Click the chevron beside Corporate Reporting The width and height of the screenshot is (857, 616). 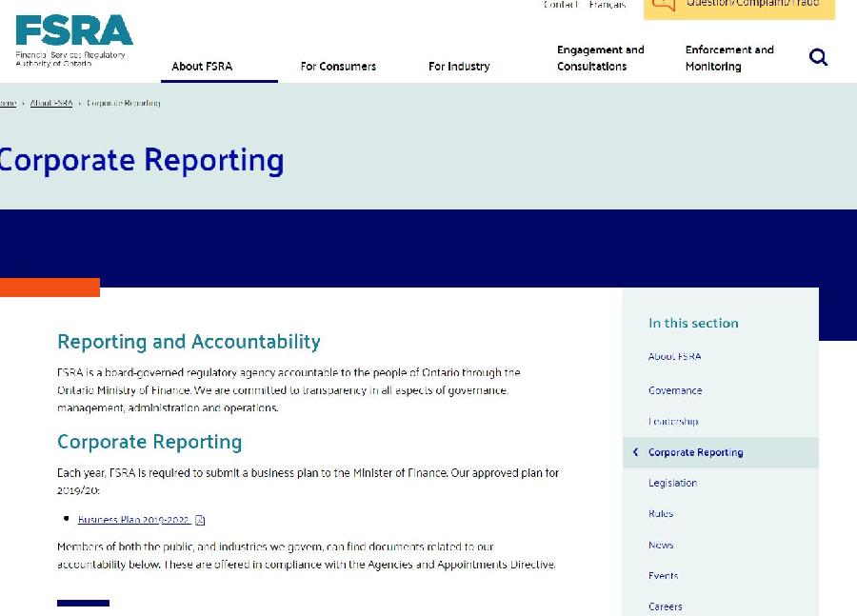coord(635,452)
